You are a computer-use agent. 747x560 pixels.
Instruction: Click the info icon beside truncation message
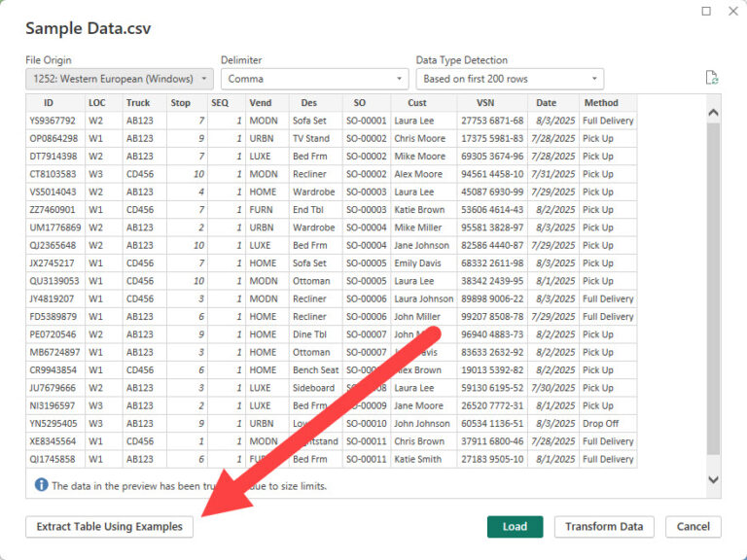pos(41,485)
